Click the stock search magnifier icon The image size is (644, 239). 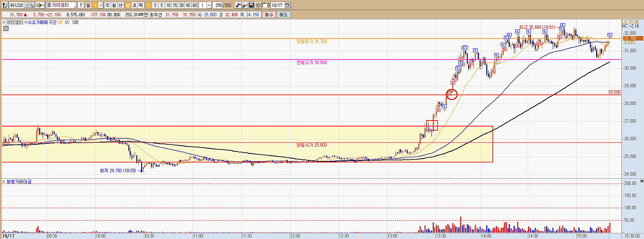31,5
